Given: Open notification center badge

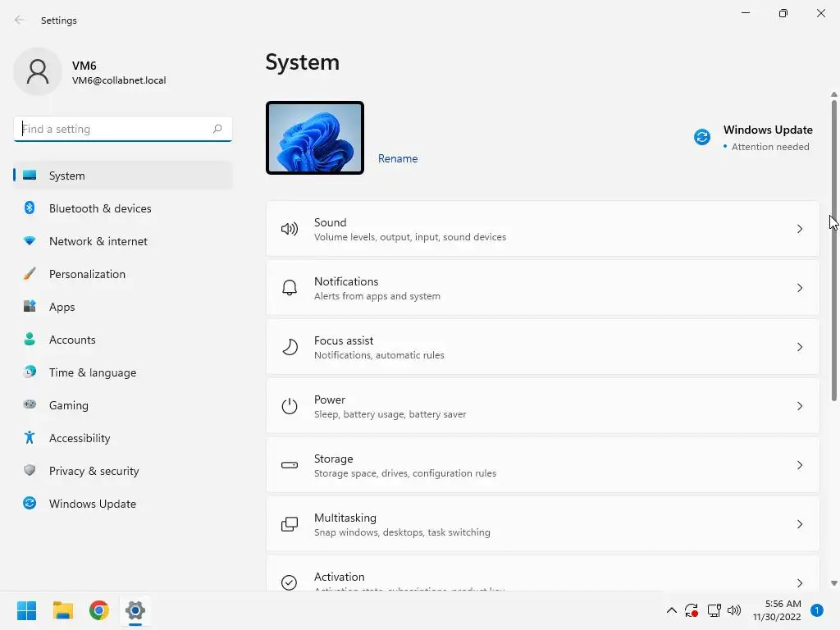Looking at the screenshot, I should point(816,610).
